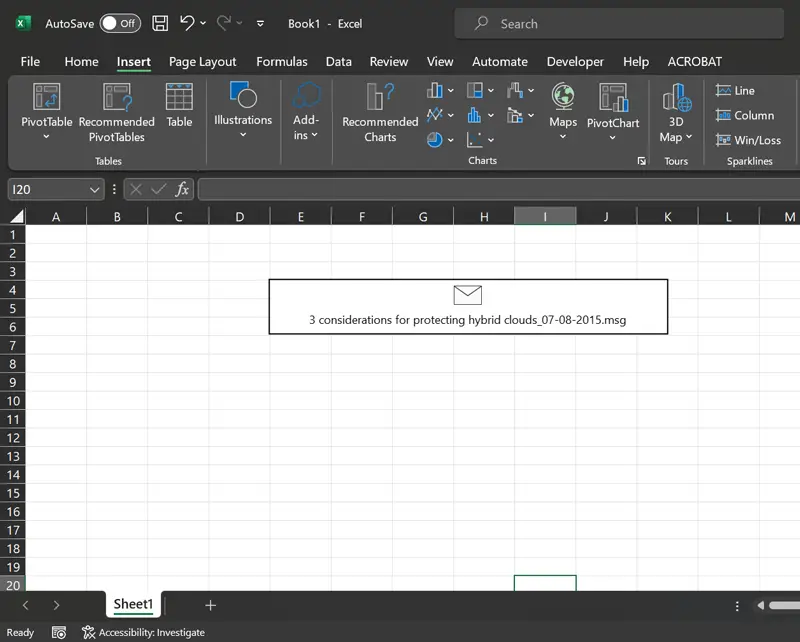Insert a pie or doughnut chart

437,139
